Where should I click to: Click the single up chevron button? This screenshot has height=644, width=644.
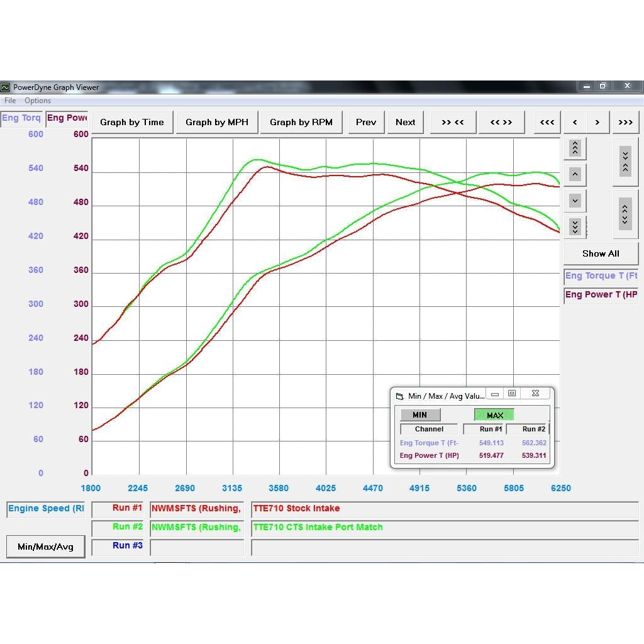(575, 174)
